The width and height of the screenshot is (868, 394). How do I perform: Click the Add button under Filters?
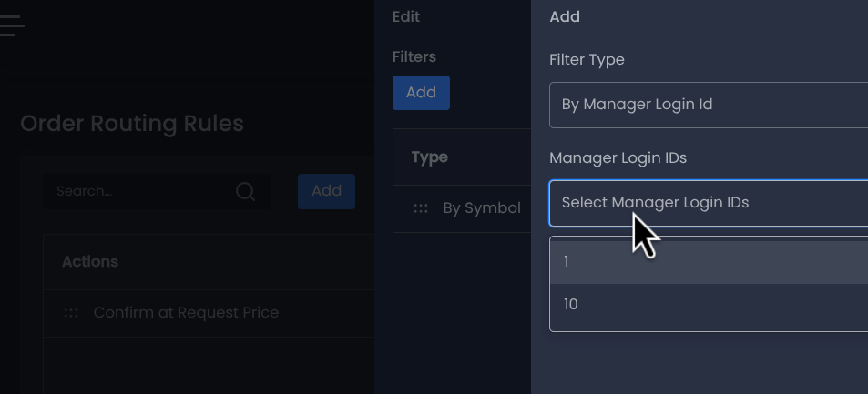click(x=421, y=93)
